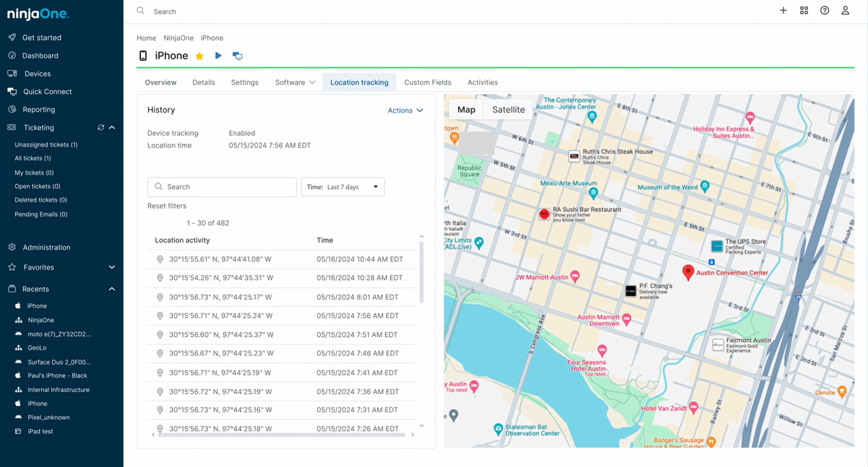Click the blue play icon beside iPhone title

pyautogui.click(x=218, y=56)
